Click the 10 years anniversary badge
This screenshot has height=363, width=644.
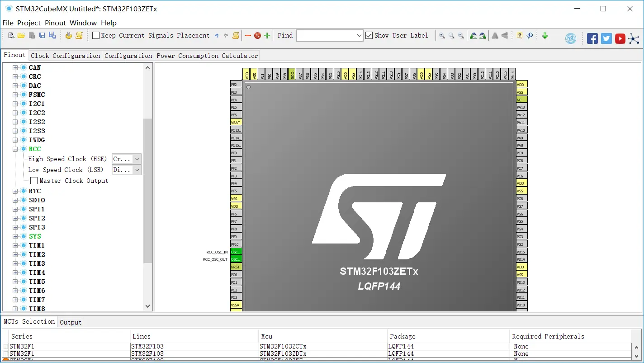[571, 38]
